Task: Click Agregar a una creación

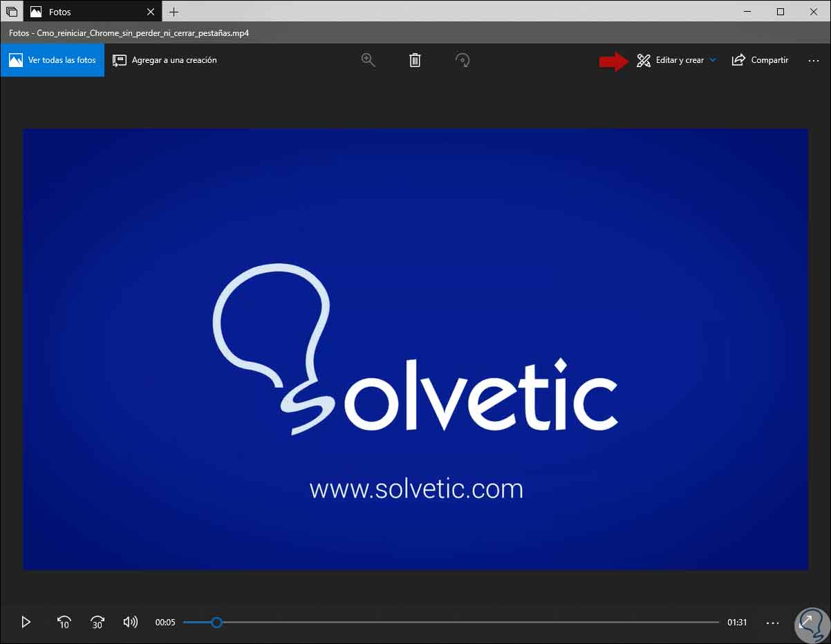Action: point(165,60)
